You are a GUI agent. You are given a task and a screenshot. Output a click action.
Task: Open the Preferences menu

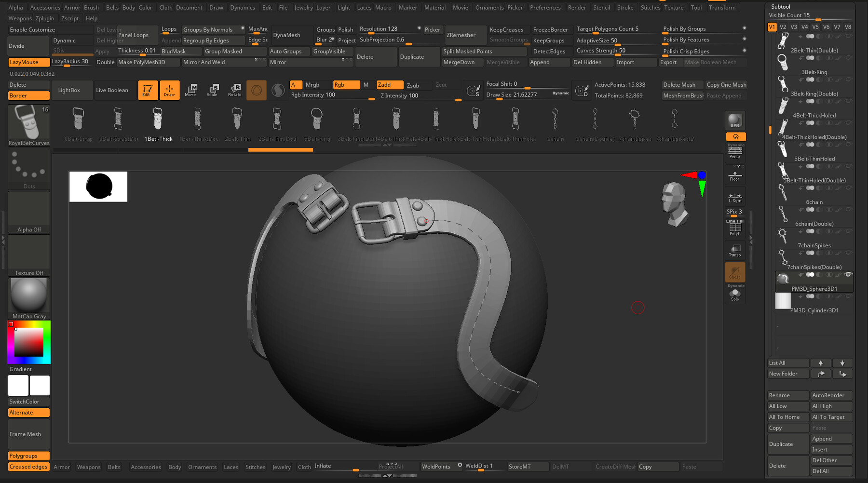pyautogui.click(x=545, y=7)
